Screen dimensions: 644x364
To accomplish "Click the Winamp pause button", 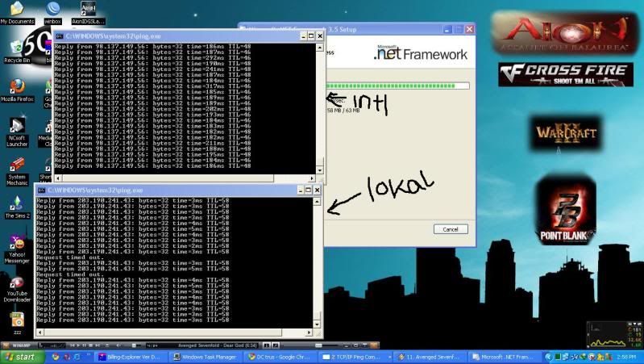I will pyautogui.click(x=84, y=345).
